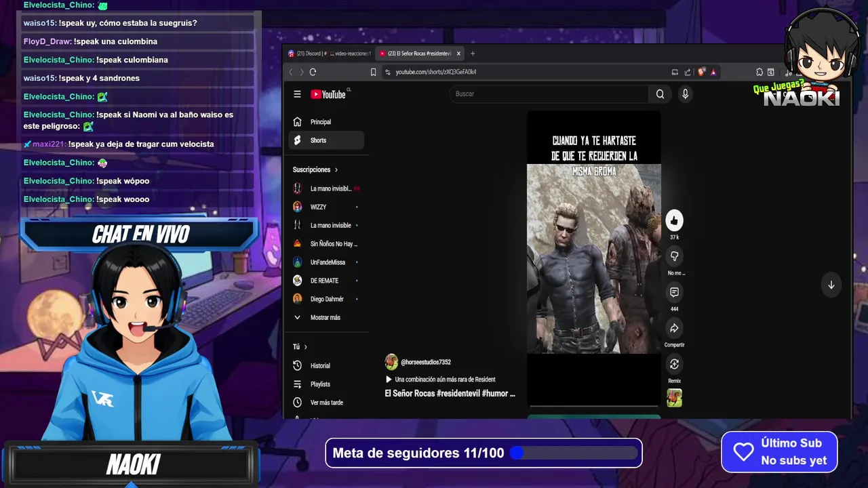Click the CHAT EN VIVO banner
The height and width of the screenshot is (488, 868).
coord(140,234)
